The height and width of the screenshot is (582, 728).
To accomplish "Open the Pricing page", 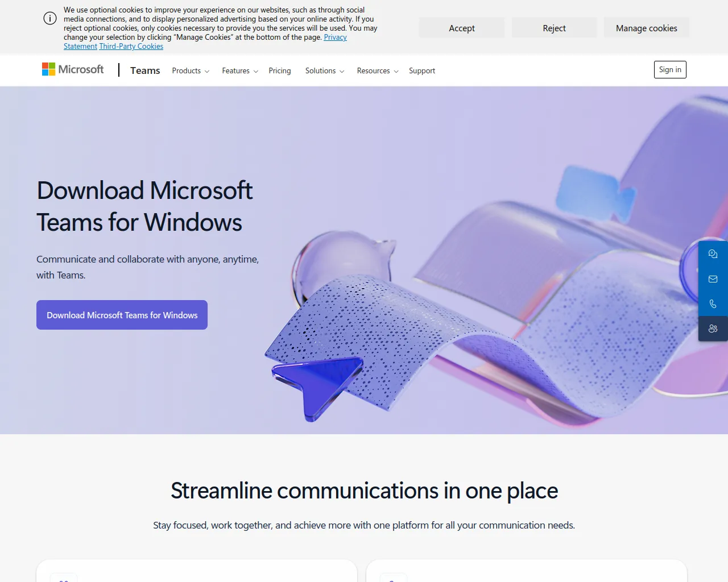I will [x=280, y=70].
